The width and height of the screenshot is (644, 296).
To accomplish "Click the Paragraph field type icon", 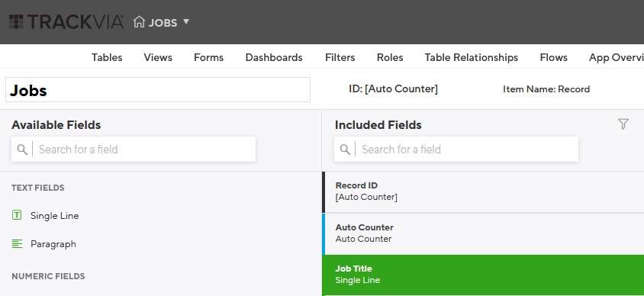I will (17, 244).
